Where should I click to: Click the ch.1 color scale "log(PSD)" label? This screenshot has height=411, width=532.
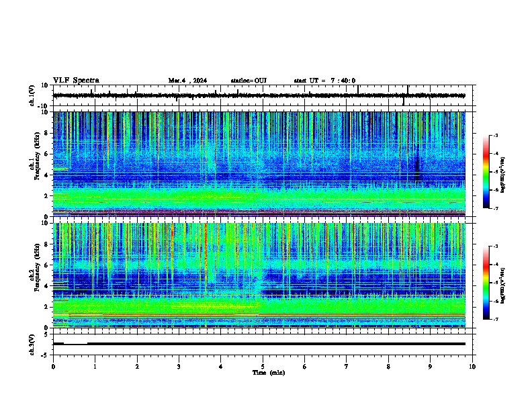click(x=503, y=175)
